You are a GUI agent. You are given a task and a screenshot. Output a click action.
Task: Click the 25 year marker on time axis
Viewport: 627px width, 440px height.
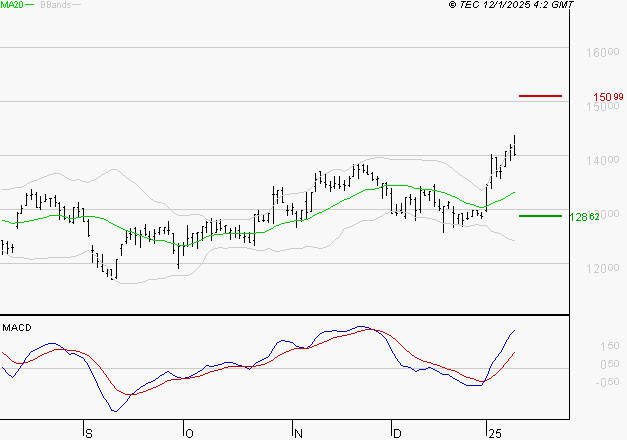coord(495,434)
